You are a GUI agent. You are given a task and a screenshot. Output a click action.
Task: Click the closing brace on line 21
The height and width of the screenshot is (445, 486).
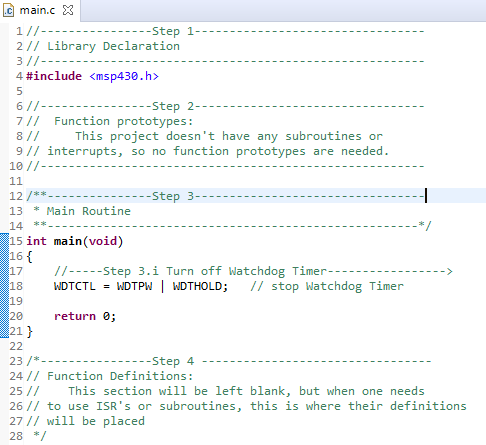tap(30, 332)
